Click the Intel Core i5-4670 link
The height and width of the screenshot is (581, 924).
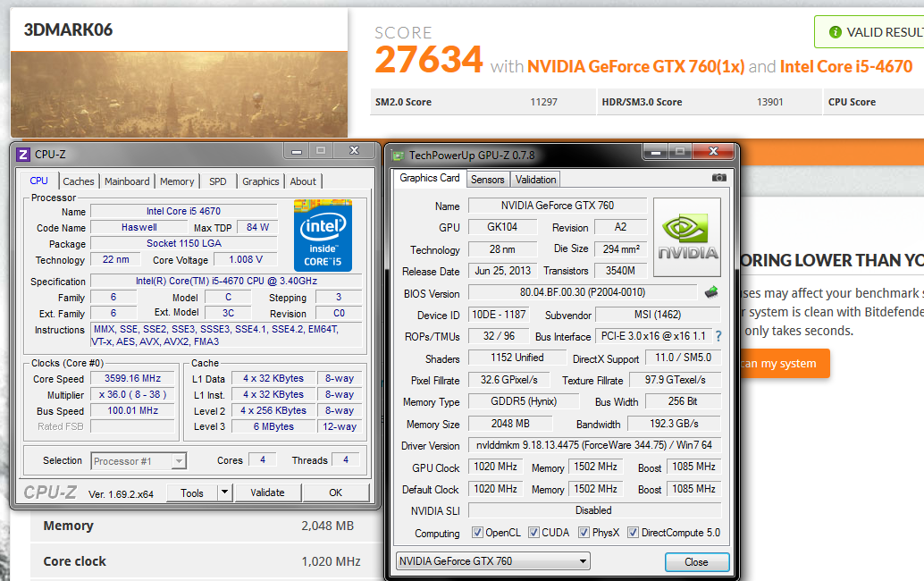pos(846,66)
